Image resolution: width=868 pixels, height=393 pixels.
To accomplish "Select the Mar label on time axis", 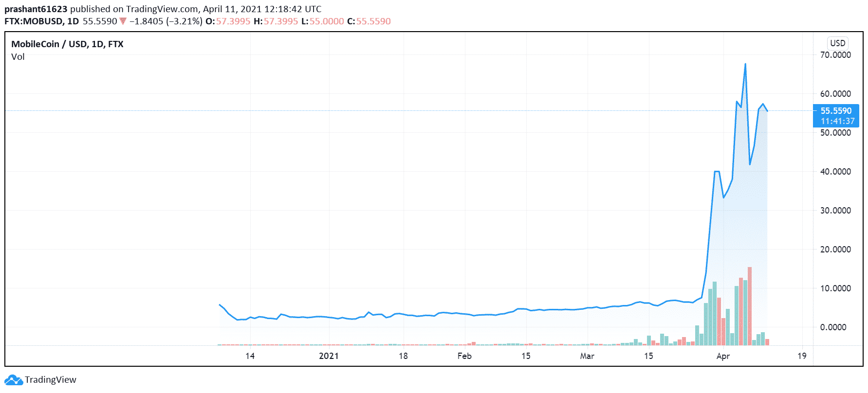I will tap(587, 356).
